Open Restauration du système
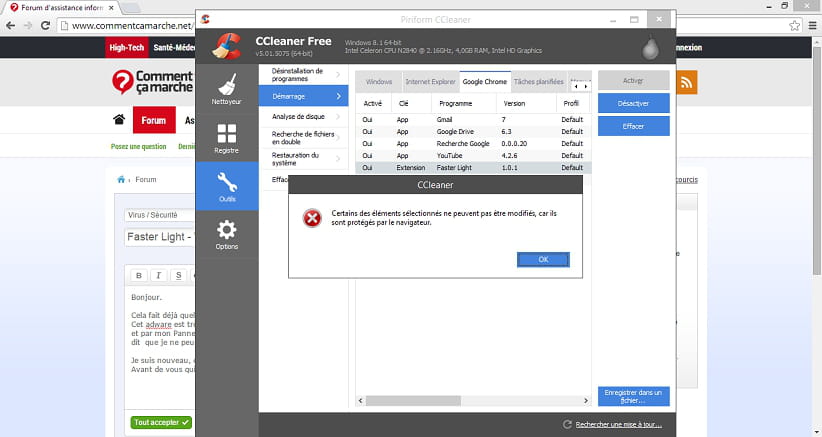Image resolution: width=822 pixels, height=437 pixels. point(304,159)
